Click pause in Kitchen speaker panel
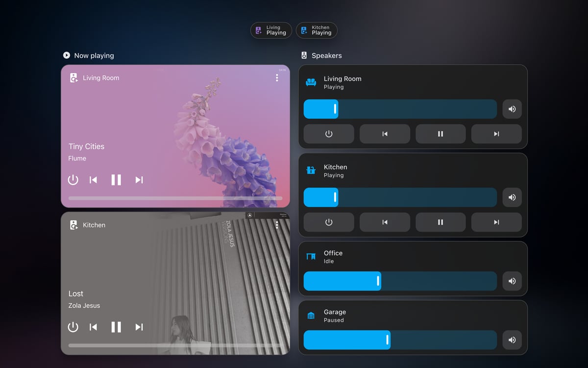This screenshot has width=588, height=368. tap(441, 222)
